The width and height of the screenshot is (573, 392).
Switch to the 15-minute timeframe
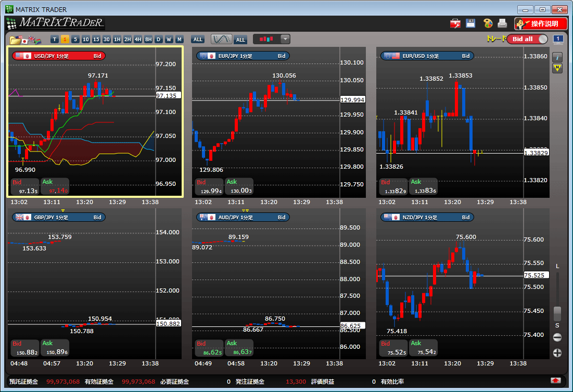click(x=96, y=40)
